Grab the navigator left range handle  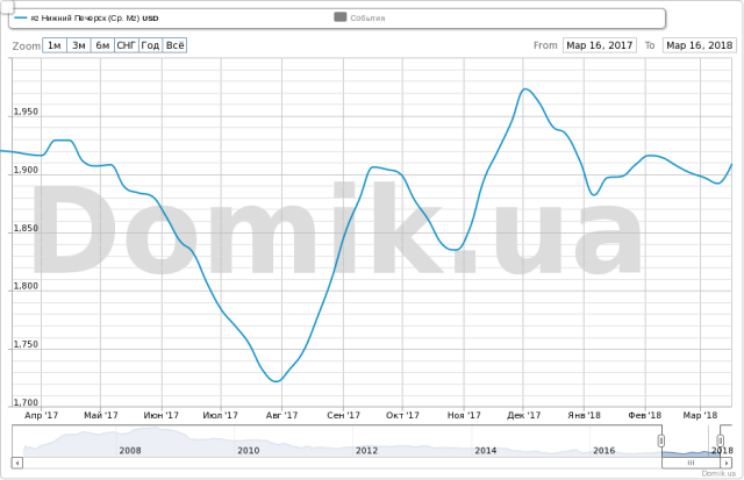(x=661, y=441)
